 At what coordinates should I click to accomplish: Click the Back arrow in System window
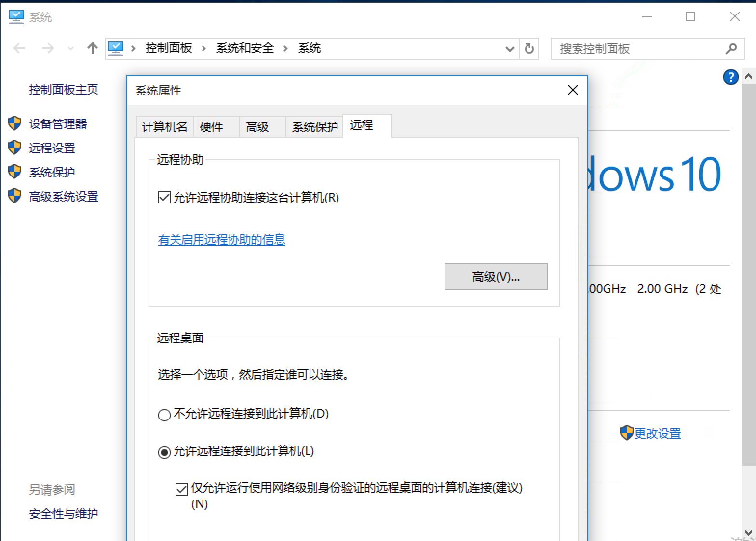pos(19,48)
